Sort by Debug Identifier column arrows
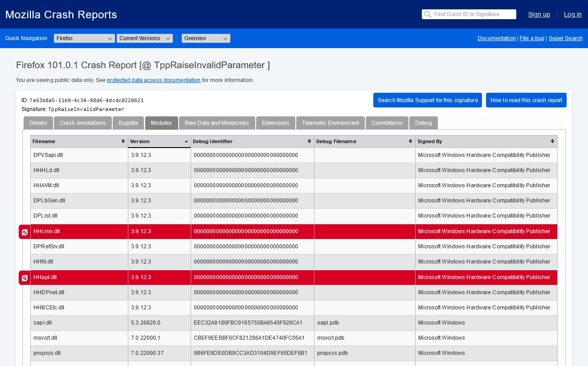Viewport: 588px width, 366px height. click(x=309, y=141)
